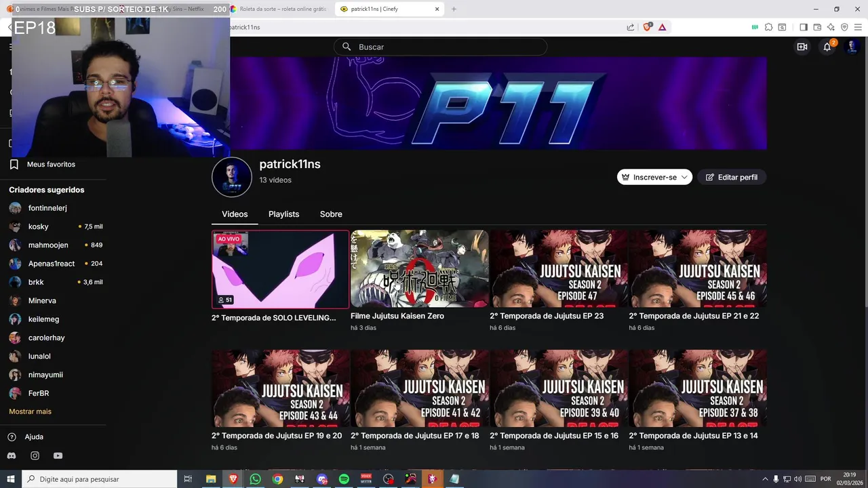Open creator Apenas1react
The width and height of the screenshot is (868, 488).
pos(52,264)
